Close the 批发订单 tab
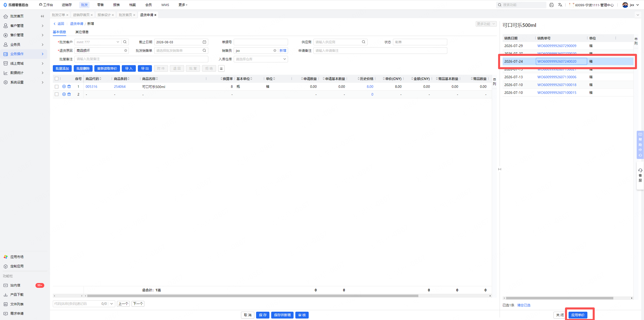Viewport: 644px width, 320px height. coord(67,15)
